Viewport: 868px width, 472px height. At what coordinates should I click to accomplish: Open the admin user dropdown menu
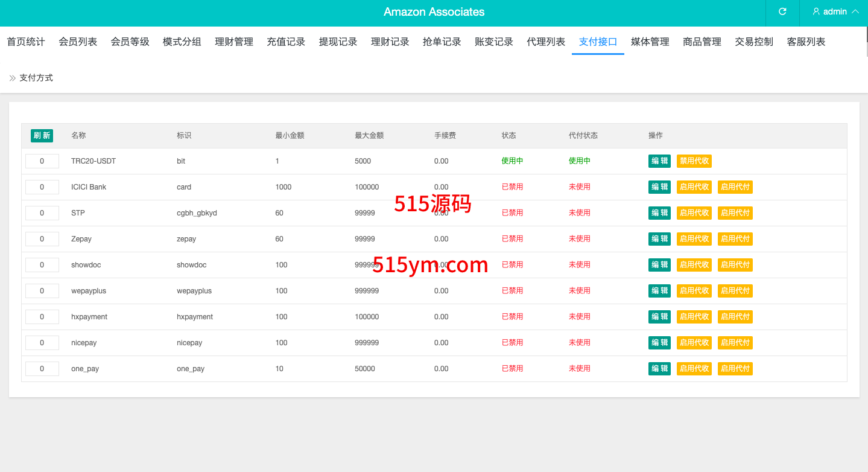click(835, 11)
